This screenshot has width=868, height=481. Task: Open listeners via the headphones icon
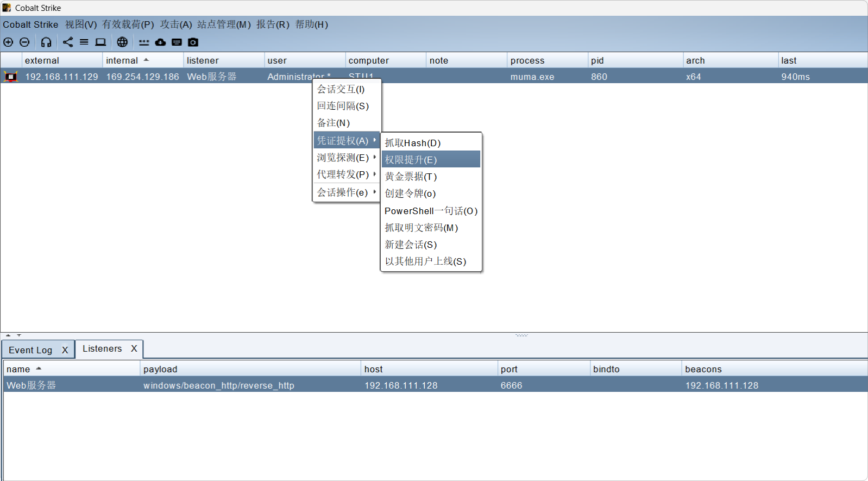coord(46,42)
